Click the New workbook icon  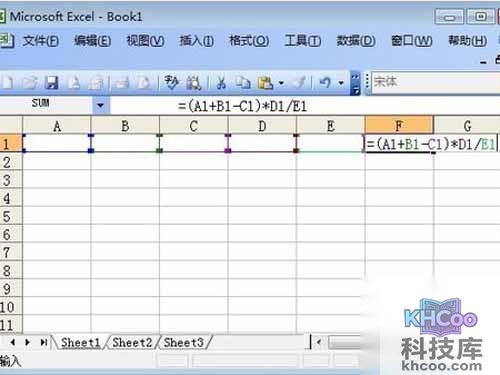(x=8, y=82)
